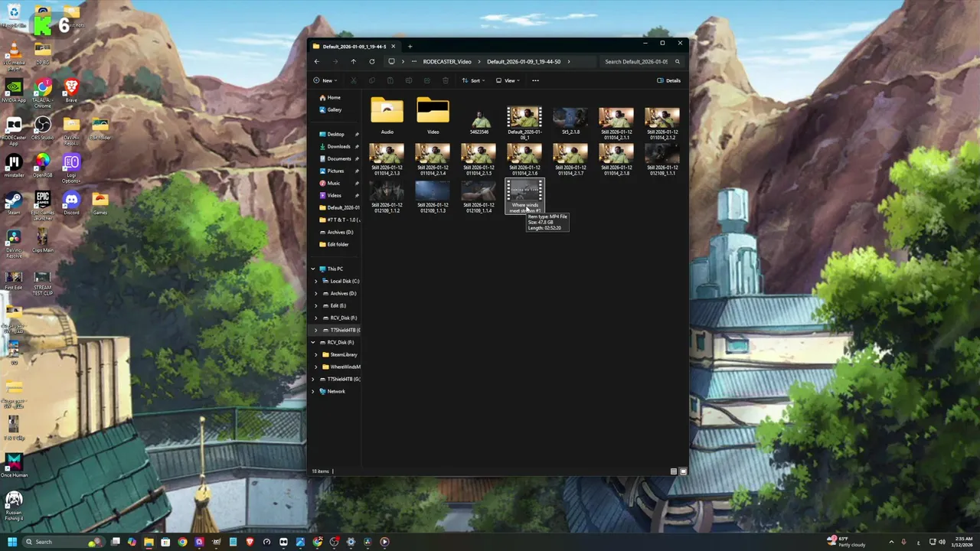
Task: Open DaVinci Resolve desktop shortcut
Action: click(13, 243)
